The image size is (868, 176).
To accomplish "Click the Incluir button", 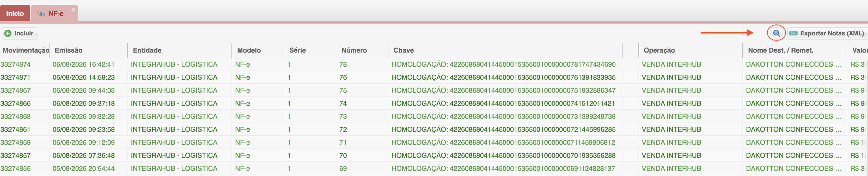I will pyautogui.click(x=20, y=33).
